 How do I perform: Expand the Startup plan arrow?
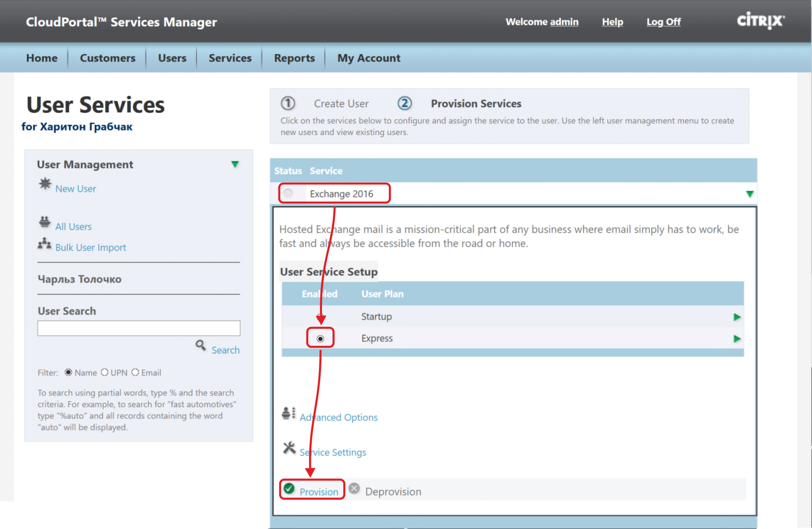coord(737,317)
